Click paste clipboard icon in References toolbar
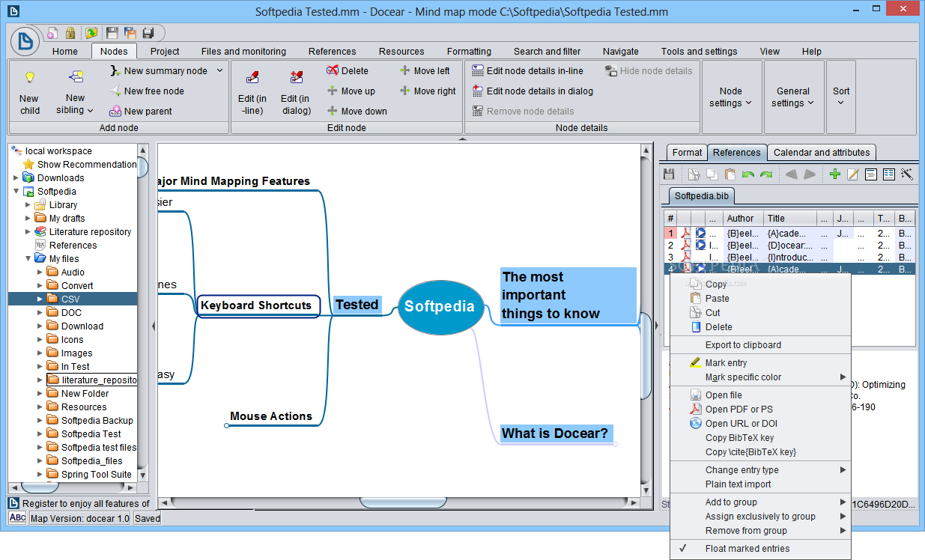925x560 pixels. click(x=730, y=174)
